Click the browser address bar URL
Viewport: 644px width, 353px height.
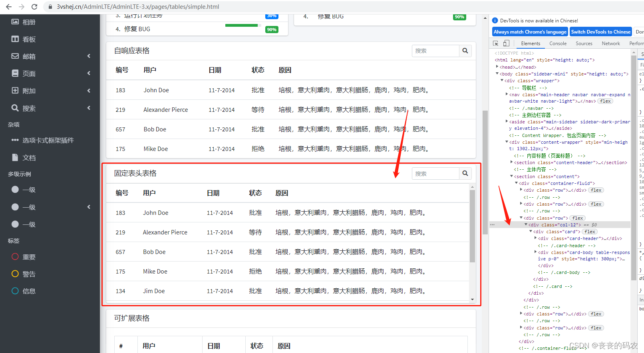pos(138,7)
